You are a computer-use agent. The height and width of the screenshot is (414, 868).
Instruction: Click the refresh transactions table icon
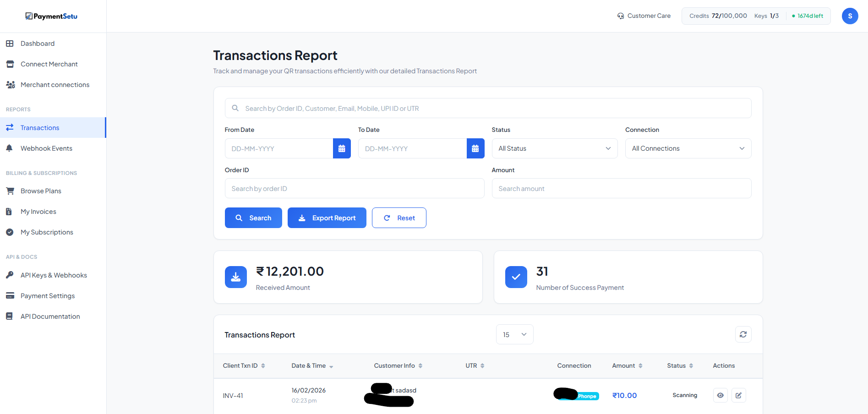tap(743, 334)
